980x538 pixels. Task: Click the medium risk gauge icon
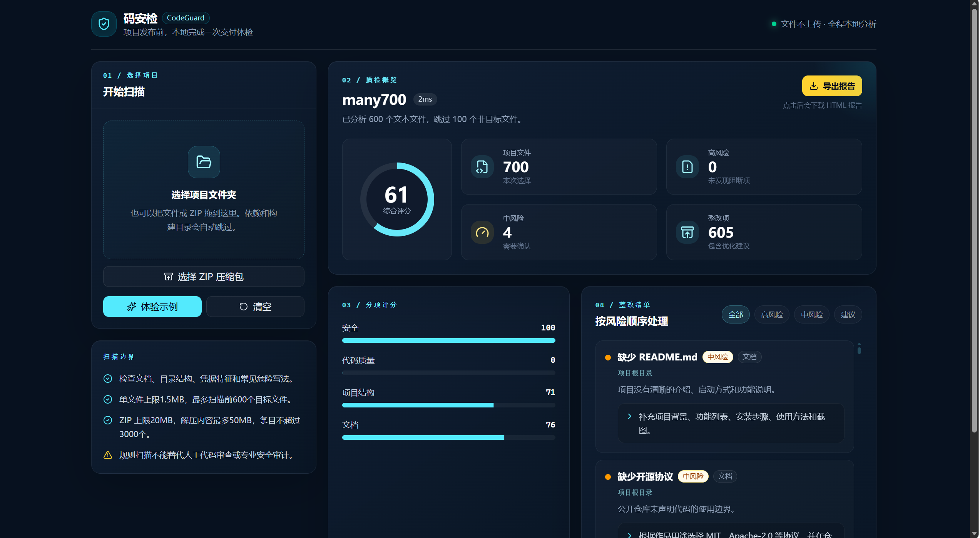482,232
